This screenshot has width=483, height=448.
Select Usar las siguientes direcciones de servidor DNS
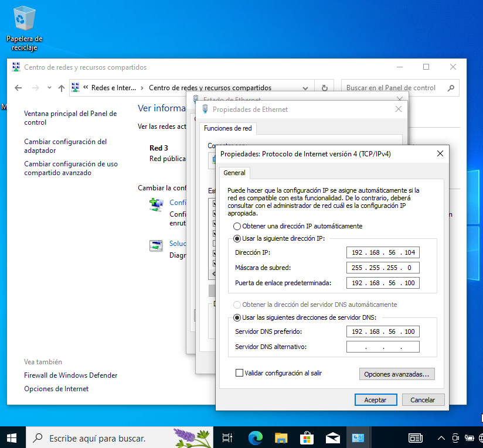click(237, 317)
